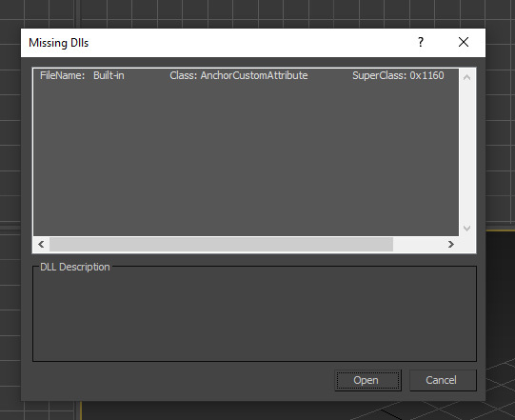515x420 pixels.
Task: Click the FileName: Built-in text
Action: 82,75
